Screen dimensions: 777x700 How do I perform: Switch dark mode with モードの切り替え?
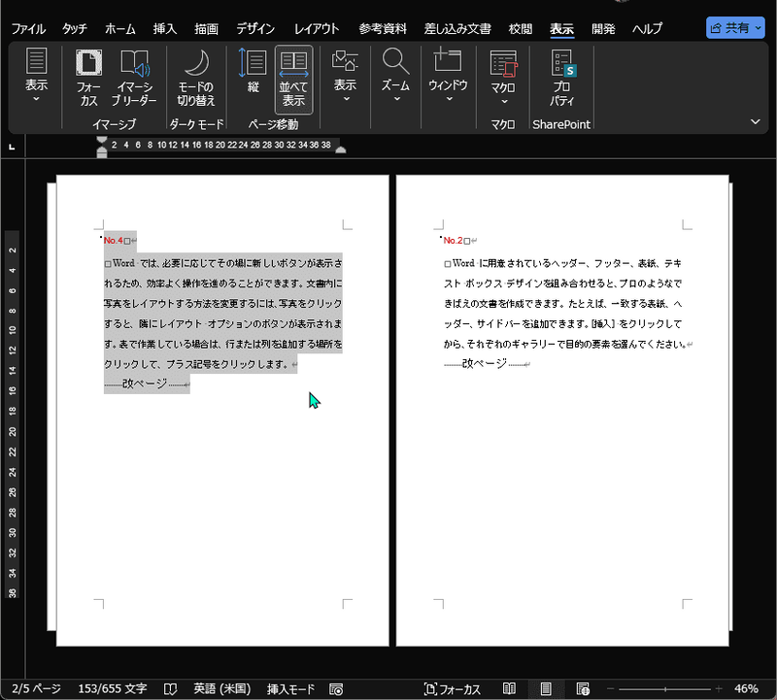pos(196,78)
